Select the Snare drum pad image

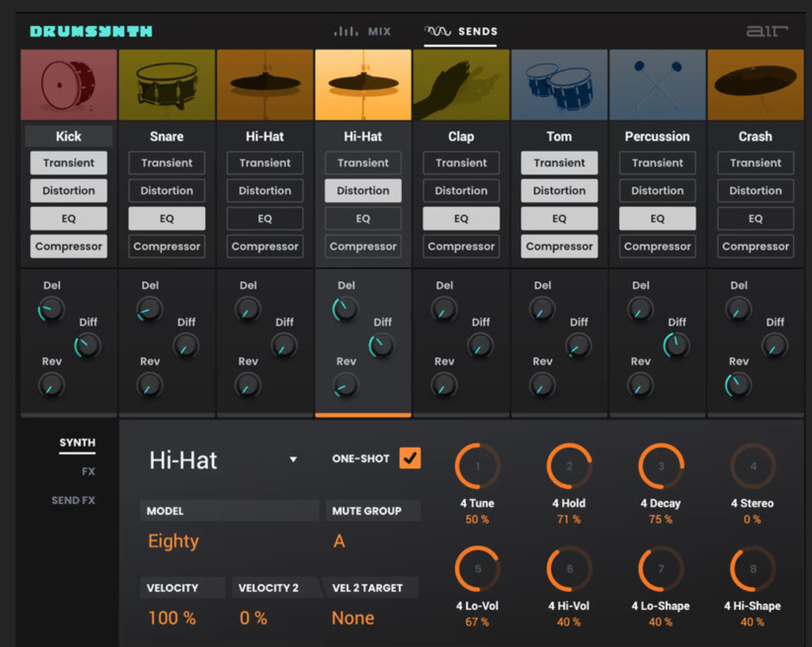coord(167,85)
